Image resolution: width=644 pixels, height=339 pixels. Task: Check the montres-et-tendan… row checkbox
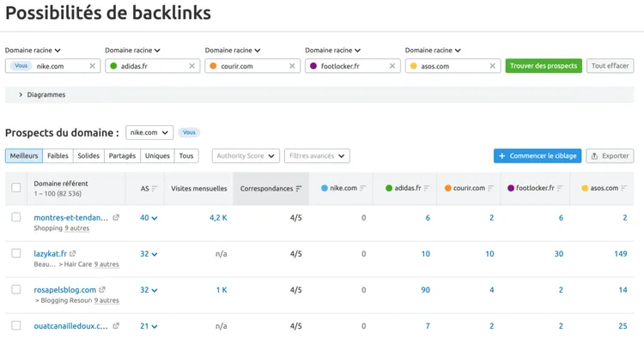click(x=16, y=217)
